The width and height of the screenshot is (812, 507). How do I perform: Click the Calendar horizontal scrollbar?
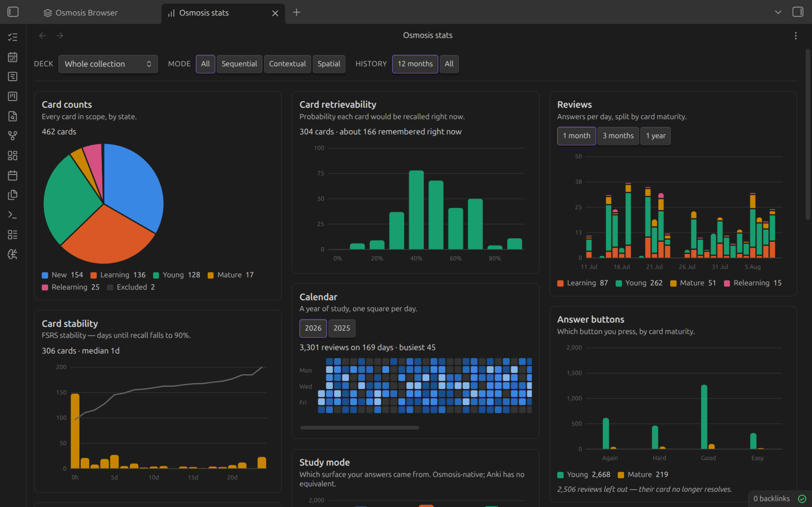(359, 427)
